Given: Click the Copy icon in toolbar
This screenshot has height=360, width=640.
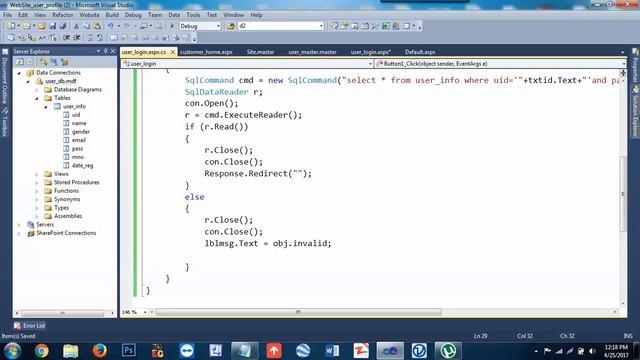Looking at the screenshot, I should pos(87,26).
